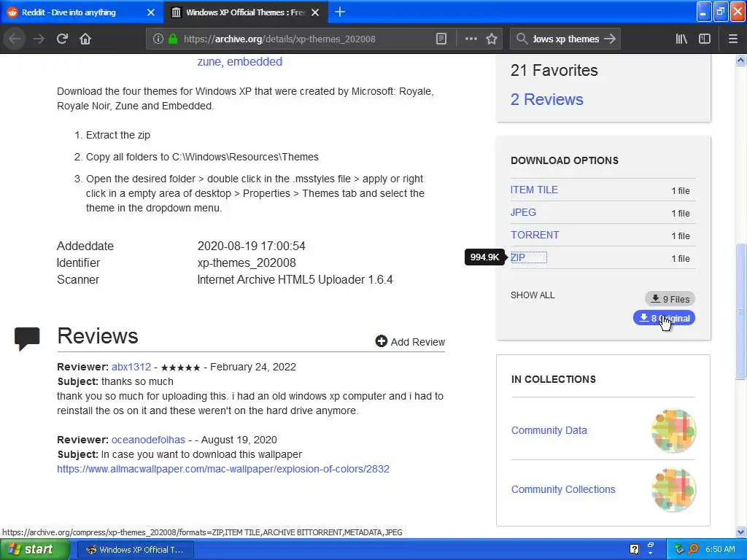Click the green padlock connection icon
Viewport: 747px width, 560px height.
click(173, 39)
